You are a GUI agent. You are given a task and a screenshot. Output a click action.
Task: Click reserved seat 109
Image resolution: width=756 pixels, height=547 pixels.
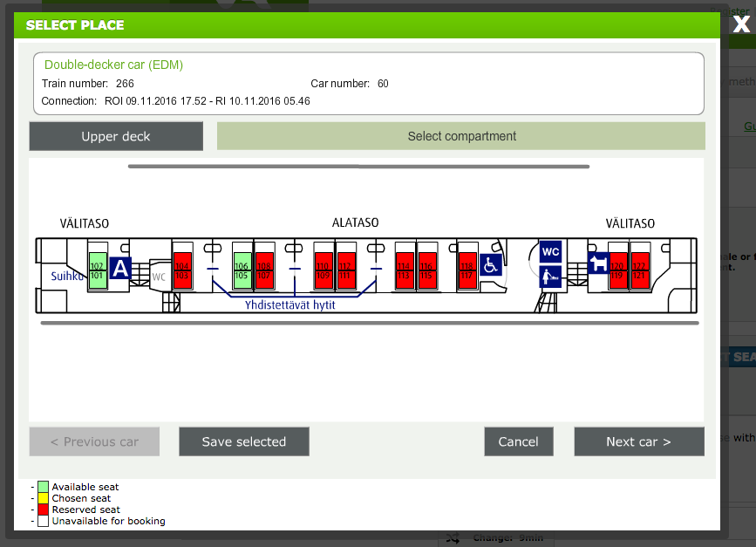[324, 280]
